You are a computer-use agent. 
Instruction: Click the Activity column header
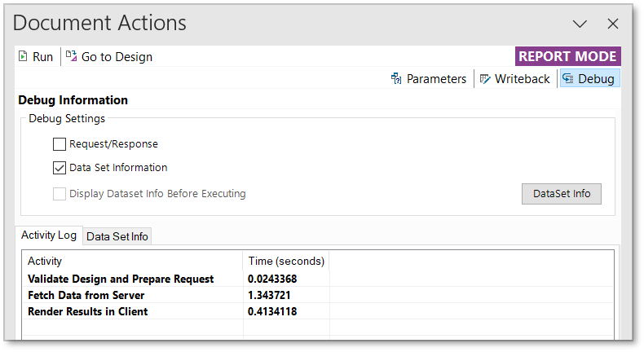tap(45, 262)
